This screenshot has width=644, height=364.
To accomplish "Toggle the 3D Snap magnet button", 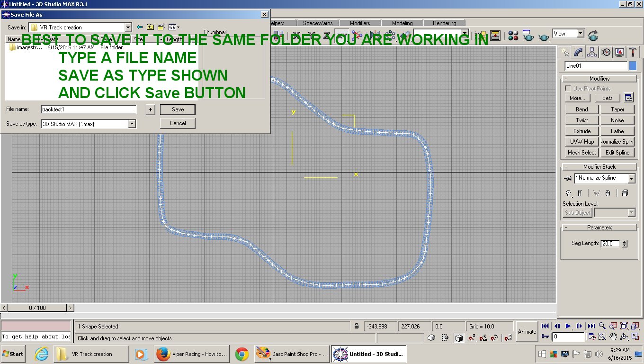I will [472, 338].
